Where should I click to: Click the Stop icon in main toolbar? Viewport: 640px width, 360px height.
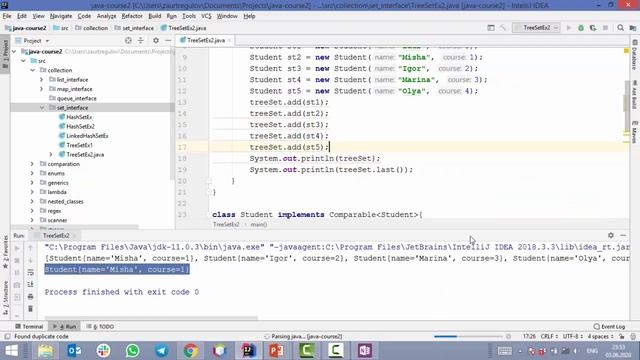[x=605, y=28]
